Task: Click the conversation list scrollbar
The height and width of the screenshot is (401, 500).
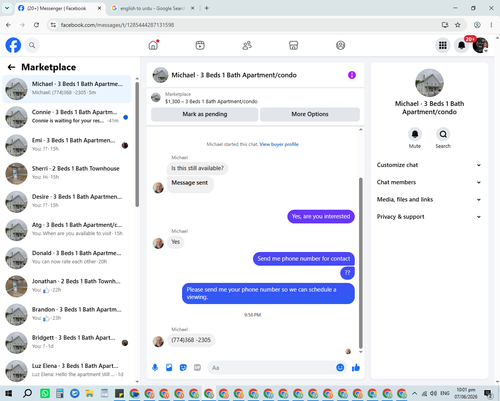Action: pyautogui.click(x=137, y=143)
